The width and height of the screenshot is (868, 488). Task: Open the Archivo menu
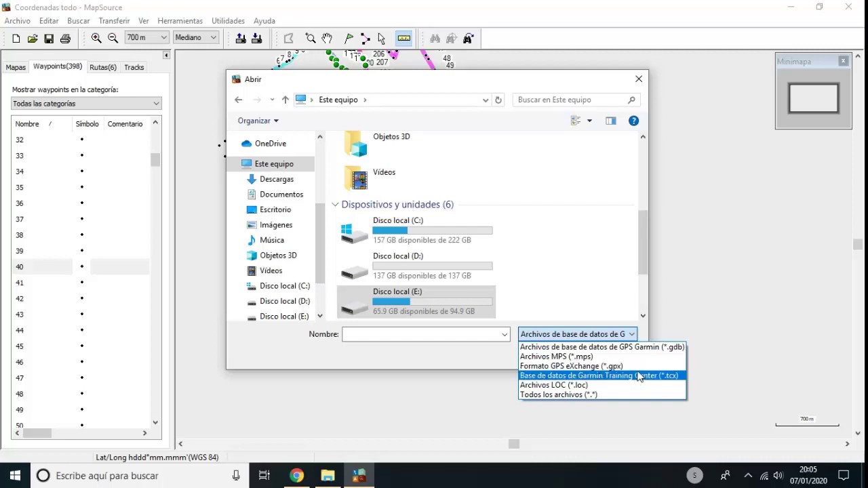(18, 21)
